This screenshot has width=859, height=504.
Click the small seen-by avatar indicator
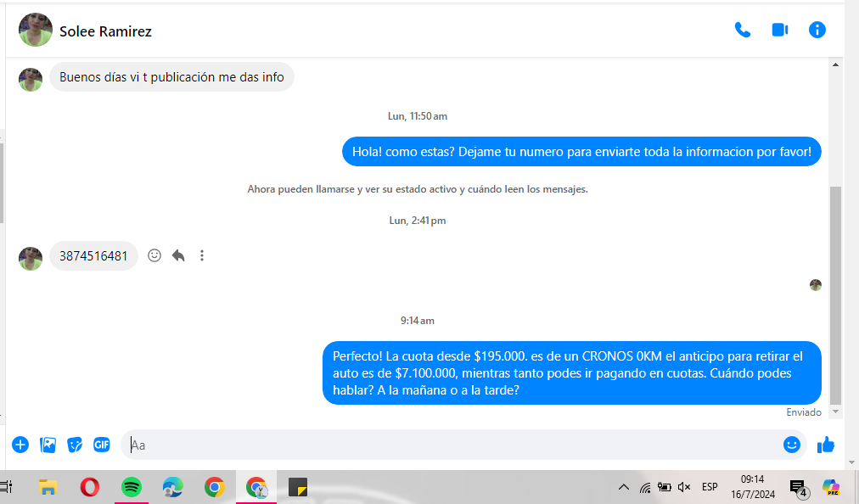[816, 285]
